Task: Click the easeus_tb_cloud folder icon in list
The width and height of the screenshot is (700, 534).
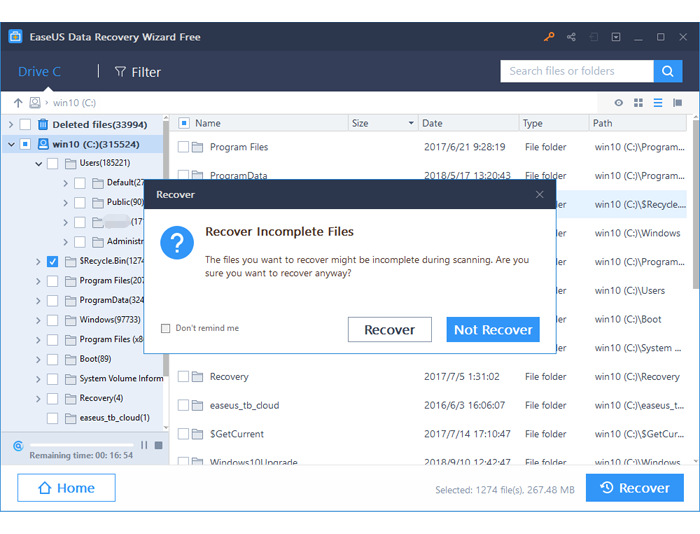Action: (x=197, y=405)
